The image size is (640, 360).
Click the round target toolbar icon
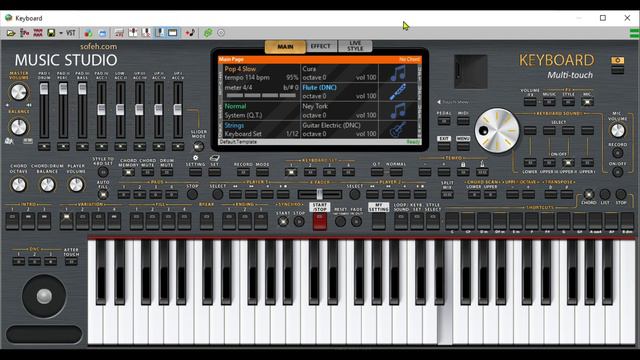coord(221,33)
